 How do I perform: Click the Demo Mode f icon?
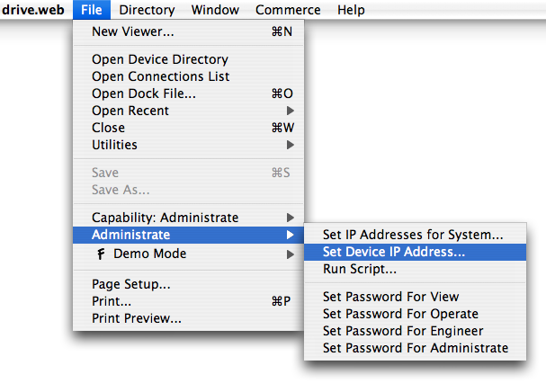coord(101,254)
